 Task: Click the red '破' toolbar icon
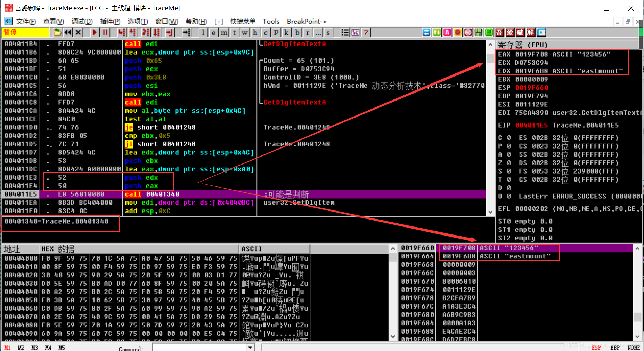[x=520, y=32]
